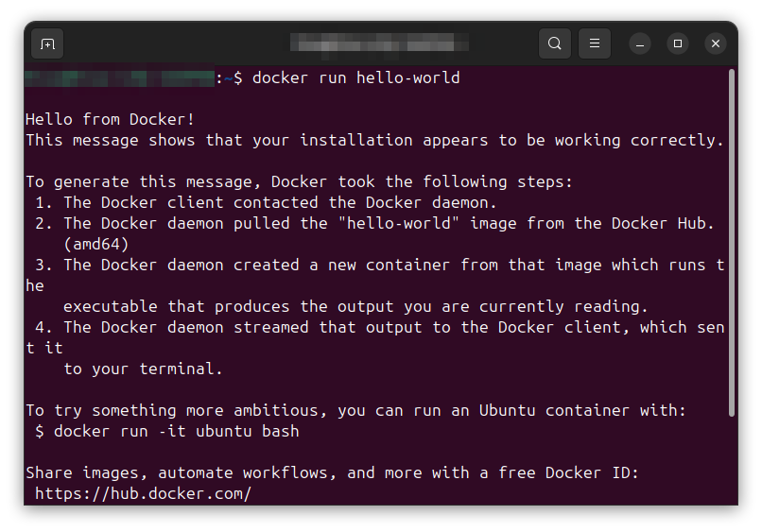
Task: Click the 'installation appears to be working' line
Action: click(x=374, y=141)
